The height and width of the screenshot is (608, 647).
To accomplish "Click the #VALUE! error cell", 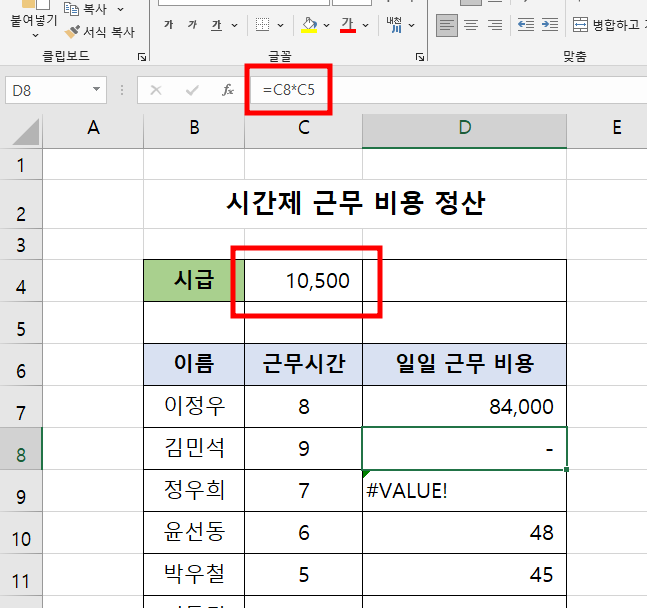I will [464, 491].
